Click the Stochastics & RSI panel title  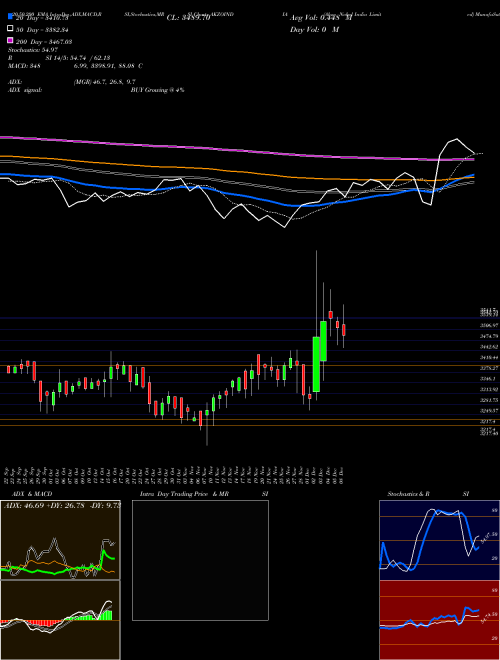[428, 494]
